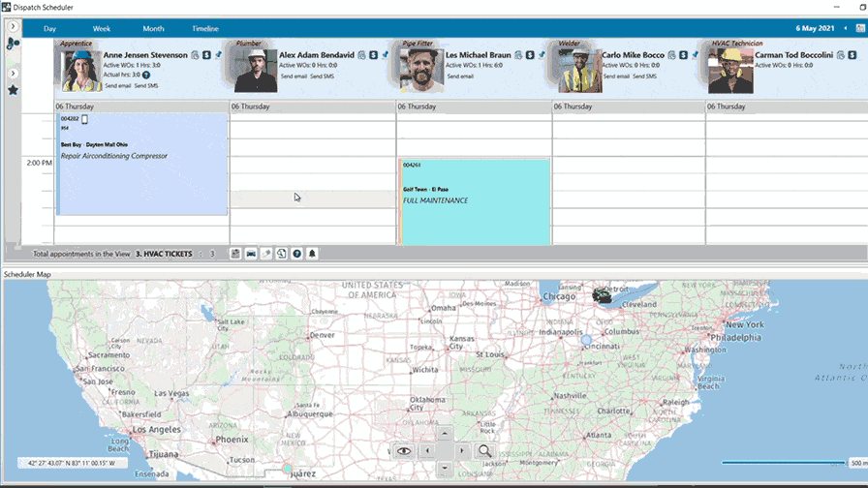Click Send SMS under Alex Adam Bendavid

[x=324, y=76]
